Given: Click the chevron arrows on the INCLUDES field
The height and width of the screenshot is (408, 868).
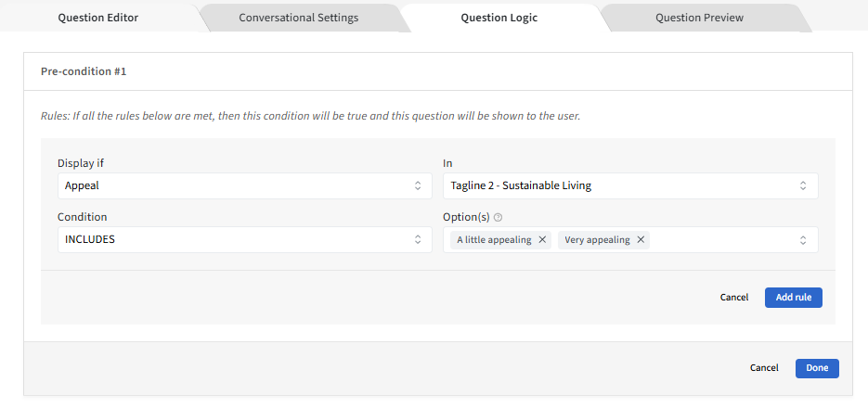Looking at the screenshot, I should pos(418,240).
